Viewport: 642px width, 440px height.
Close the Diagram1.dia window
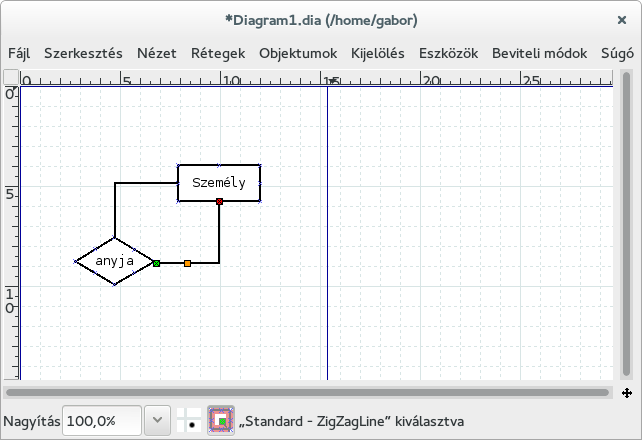point(623,19)
